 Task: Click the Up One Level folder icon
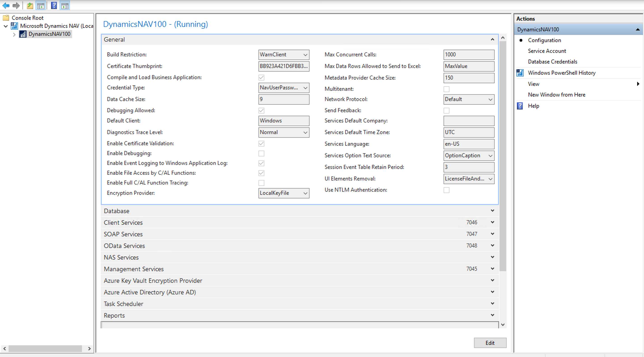pyautogui.click(x=30, y=6)
